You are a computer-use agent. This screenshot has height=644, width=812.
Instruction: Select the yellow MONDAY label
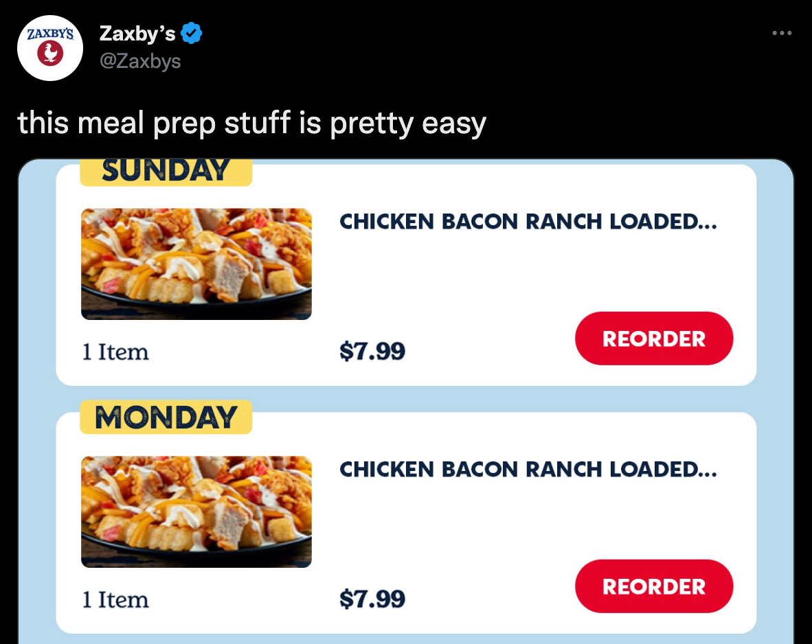[x=166, y=418]
